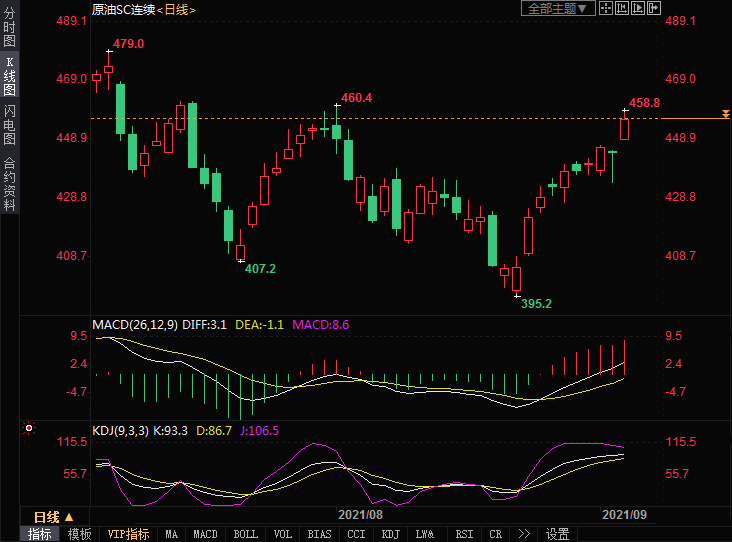Open the 全部主题 dropdown

pyautogui.click(x=558, y=8)
